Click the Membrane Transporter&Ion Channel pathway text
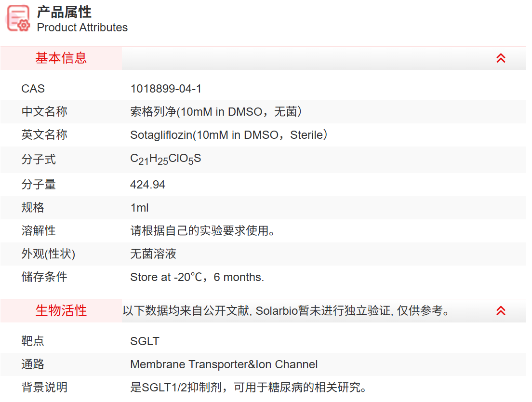 (224, 364)
